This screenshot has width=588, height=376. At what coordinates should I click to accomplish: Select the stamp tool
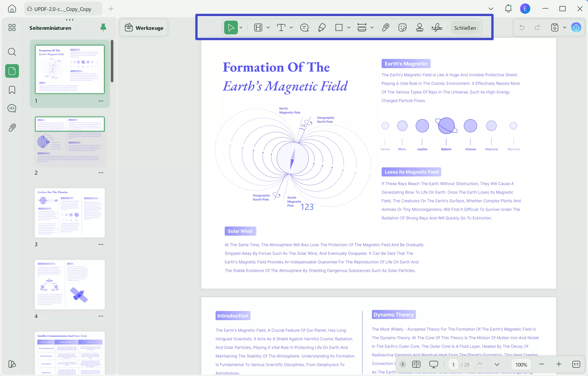click(x=420, y=28)
